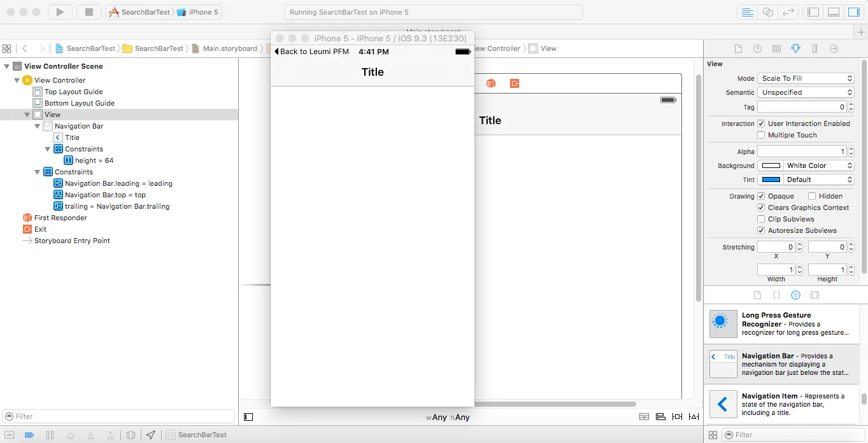
Task: Collapse the Navigation Bar disclosure triangle
Action: pos(38,126)
